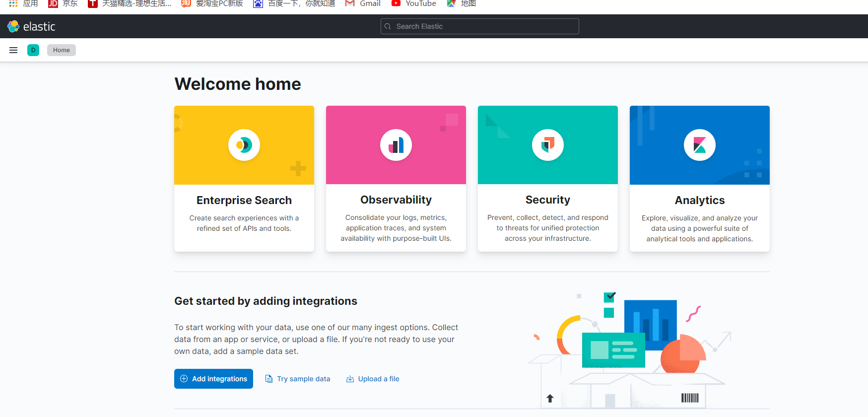Click the Enterprise Search logo icon
This screenshot has height=417, width=868.
coord(244,145)
